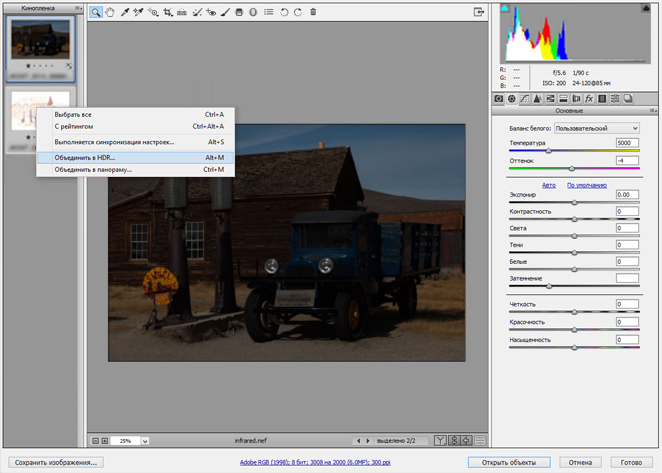
Task: Select the Graduated Filter tool
Action: [x=239, y=12]
